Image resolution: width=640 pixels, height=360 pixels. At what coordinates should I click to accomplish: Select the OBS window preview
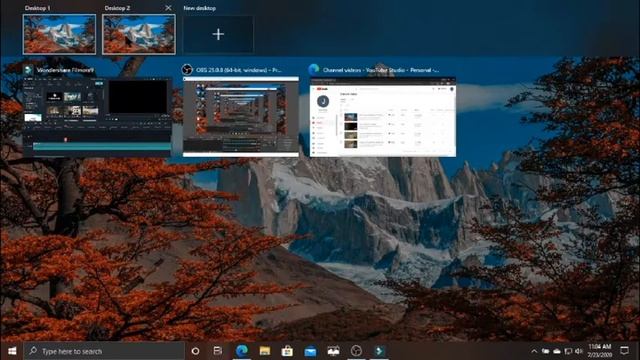[241, 117]
